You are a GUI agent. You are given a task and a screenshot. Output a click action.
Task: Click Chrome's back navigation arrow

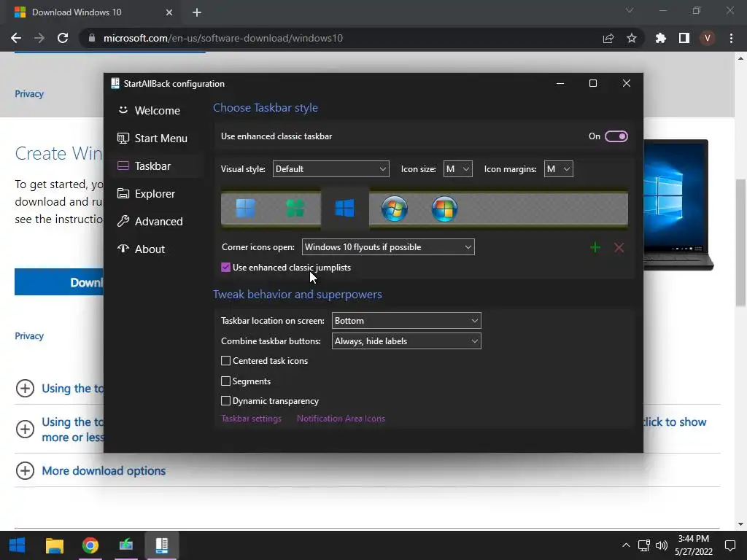(x=16, y=38)
